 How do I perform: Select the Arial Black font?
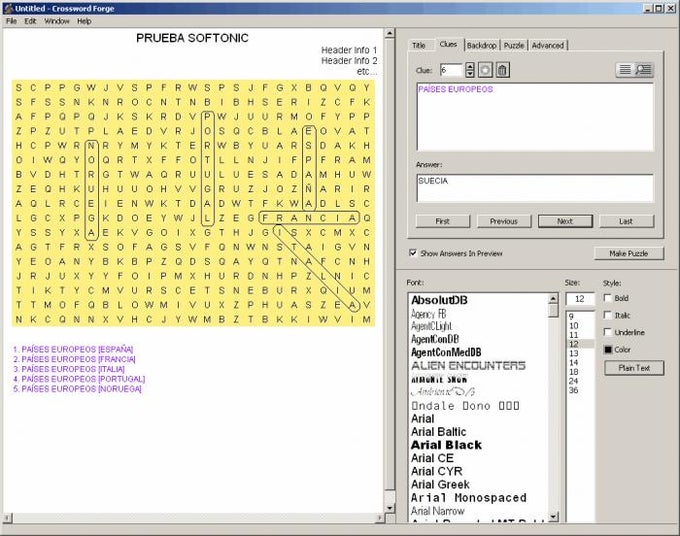click(446, 445)
